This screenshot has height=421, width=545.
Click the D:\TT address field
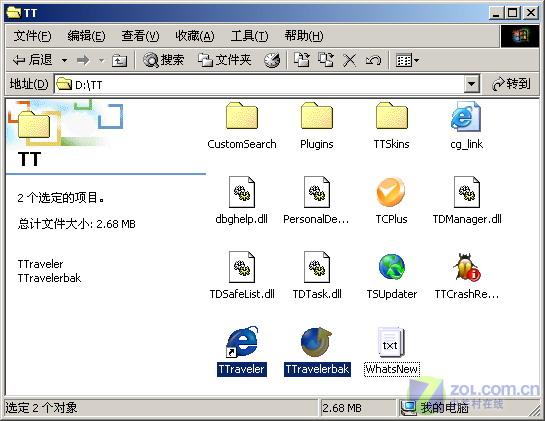[x=259, y=84]
